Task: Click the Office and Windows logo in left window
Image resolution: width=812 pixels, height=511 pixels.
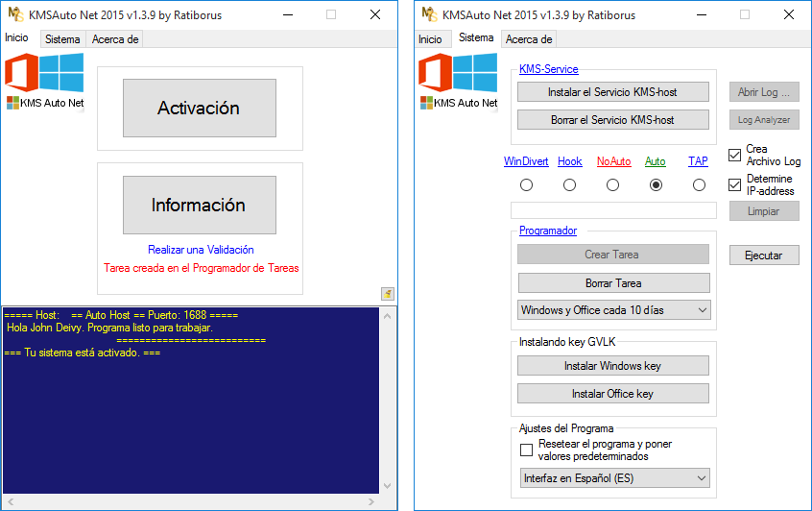Action: click(x=44, y=73)
